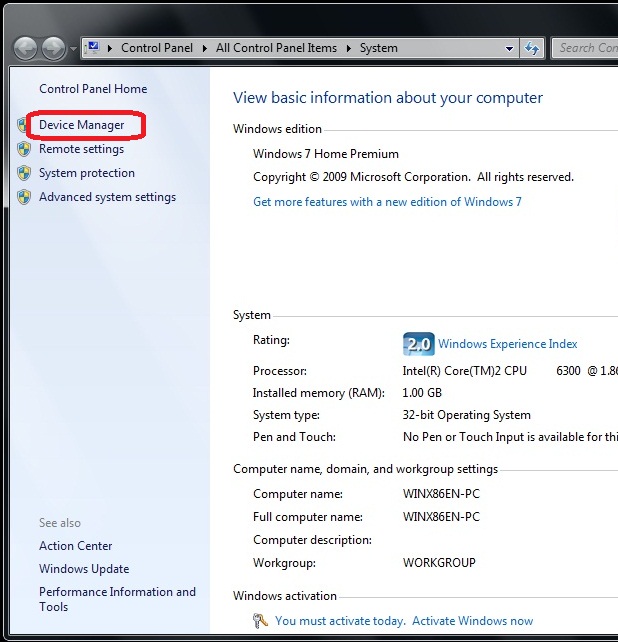Click 32-bit Operating System text
Screen dimensions: 618x642
(466, 415)
